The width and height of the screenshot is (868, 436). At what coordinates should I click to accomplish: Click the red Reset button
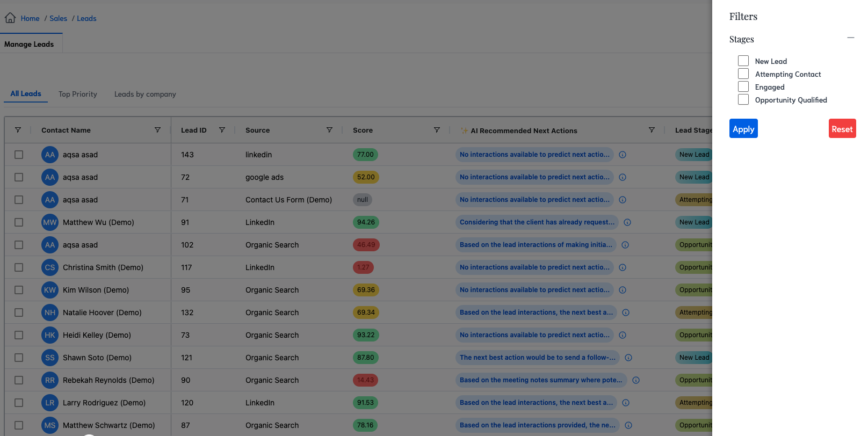coord(842,129)
